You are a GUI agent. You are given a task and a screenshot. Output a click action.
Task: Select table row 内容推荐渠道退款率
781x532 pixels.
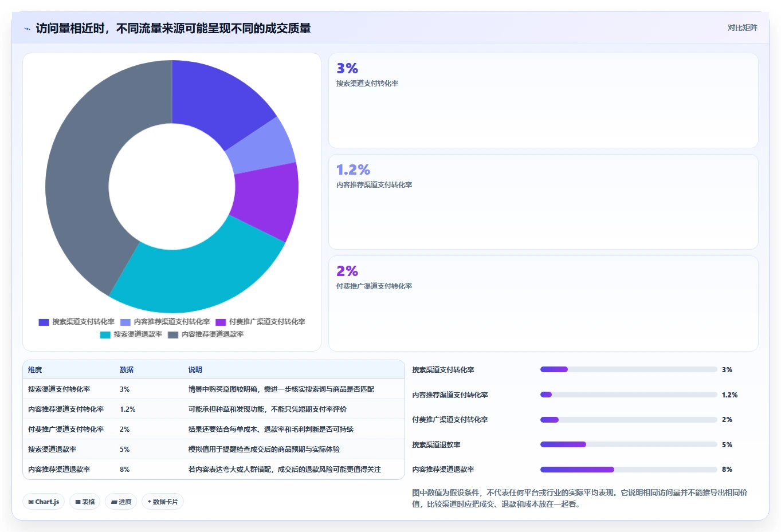click(214, 470)
